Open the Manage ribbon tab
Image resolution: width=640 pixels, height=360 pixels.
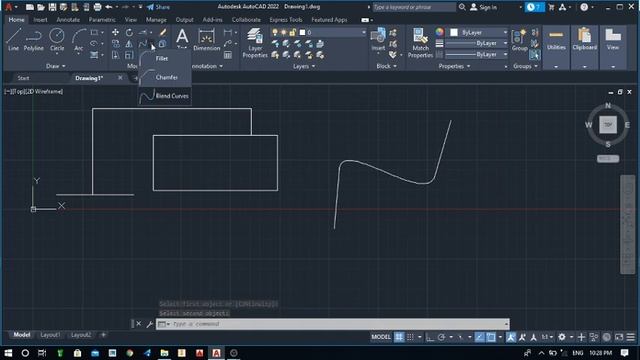click(x=156, y=20)
